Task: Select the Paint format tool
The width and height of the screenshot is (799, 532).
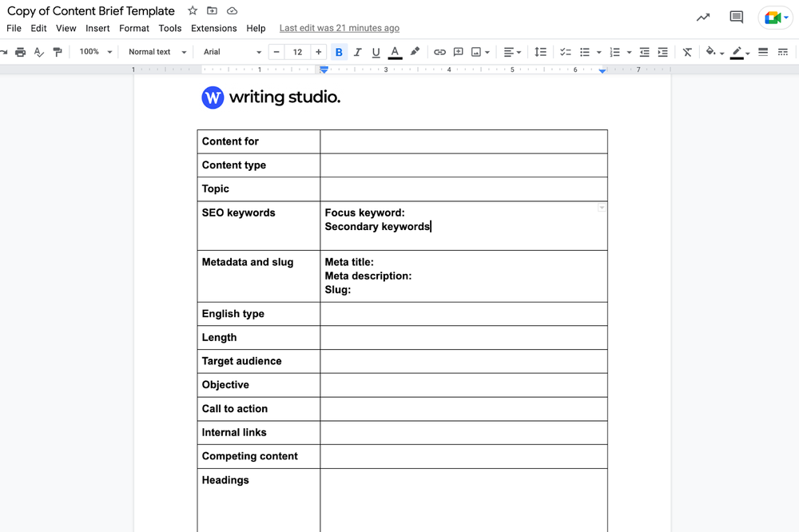Action: coord(57,51)
